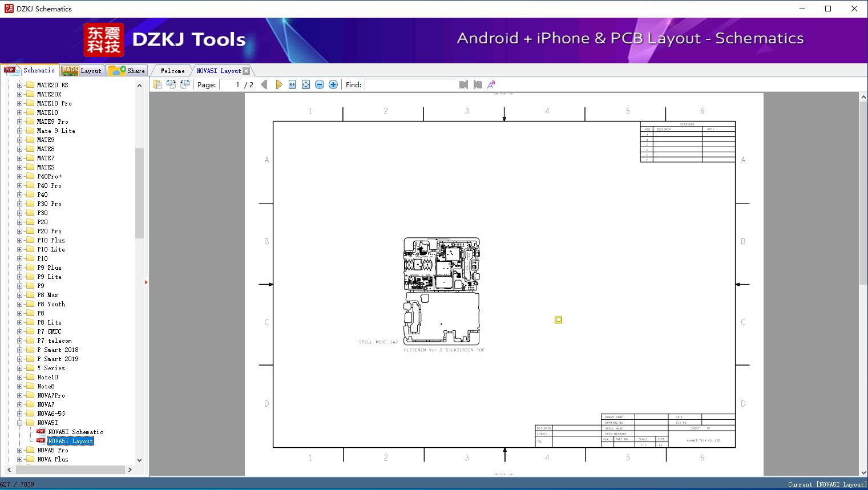Select the P Smart 2019 tree item
Screen dimensions: 868x490
coord(58,359)
